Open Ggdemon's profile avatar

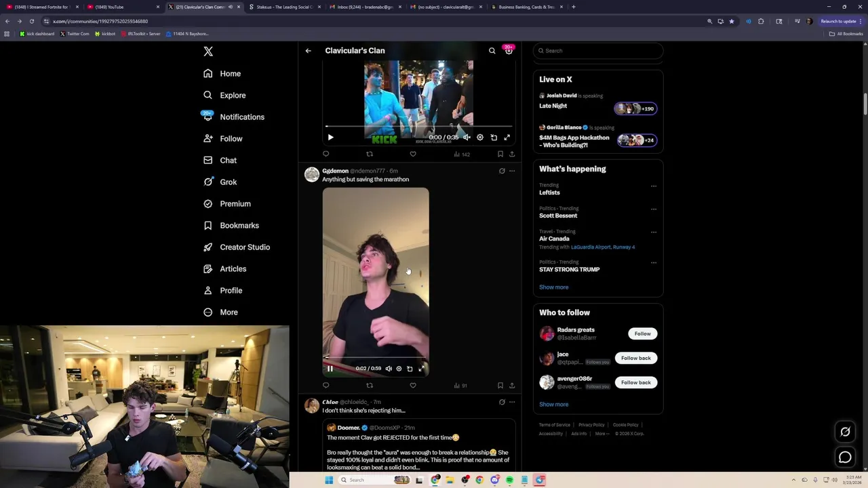312,175
